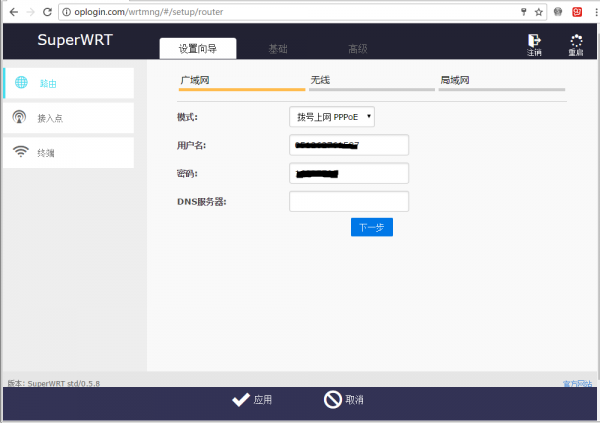This screenshot has width=600, height=423.
Task: Switch to the 高级 tab
Action: [x=358, y=49]
